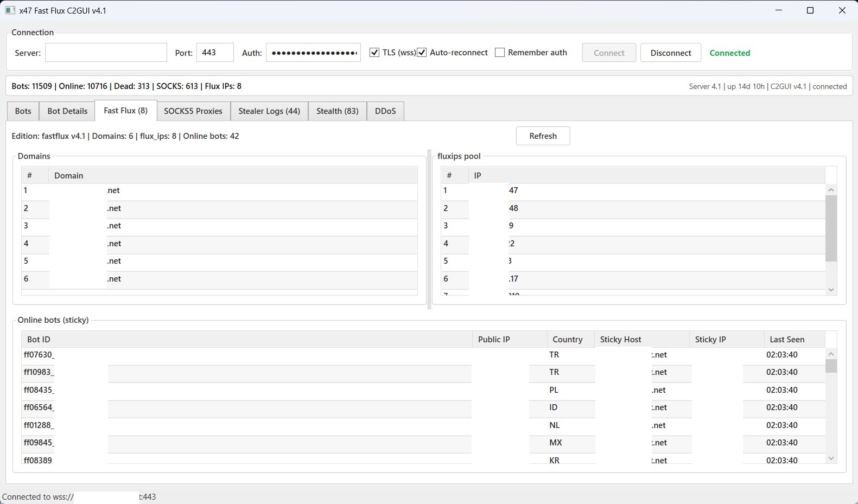Click the Public IP column header

tap(510, 340)
